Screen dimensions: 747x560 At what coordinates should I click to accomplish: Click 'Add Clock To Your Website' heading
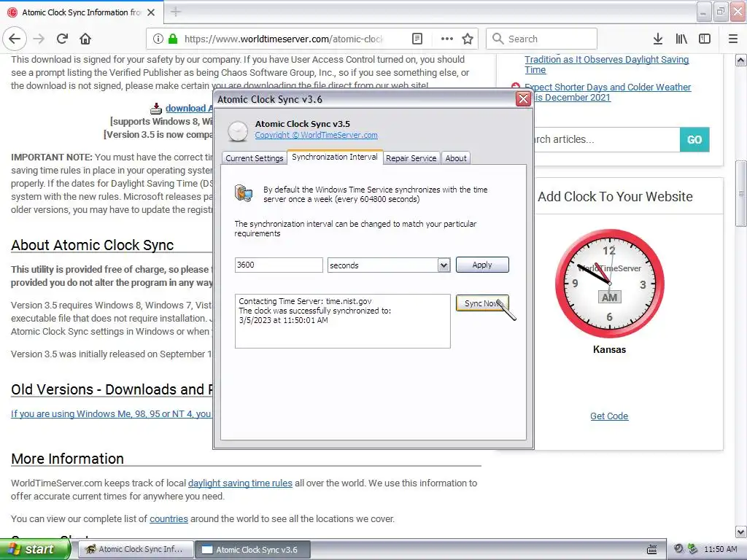click(615, 197)
